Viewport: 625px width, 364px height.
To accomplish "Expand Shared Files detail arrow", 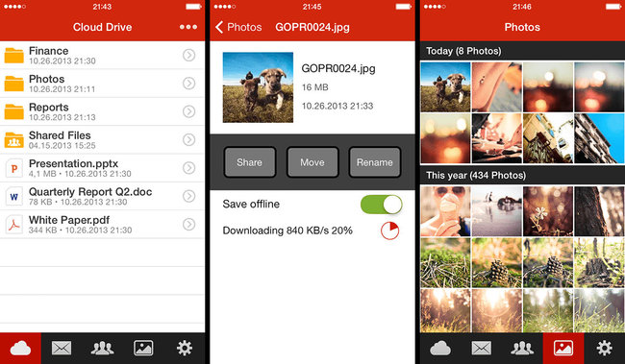I will 188,140.
